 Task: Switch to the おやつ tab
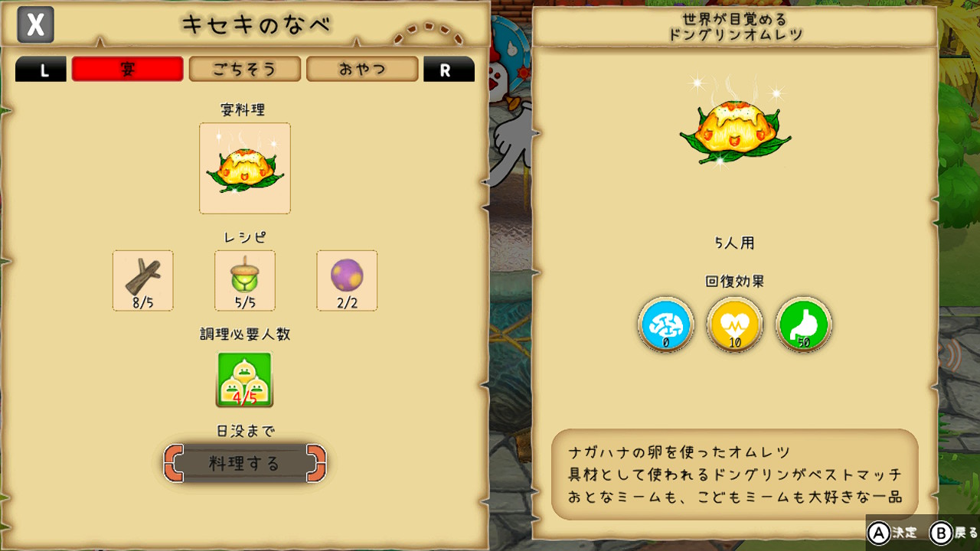(x=362, y=69)
